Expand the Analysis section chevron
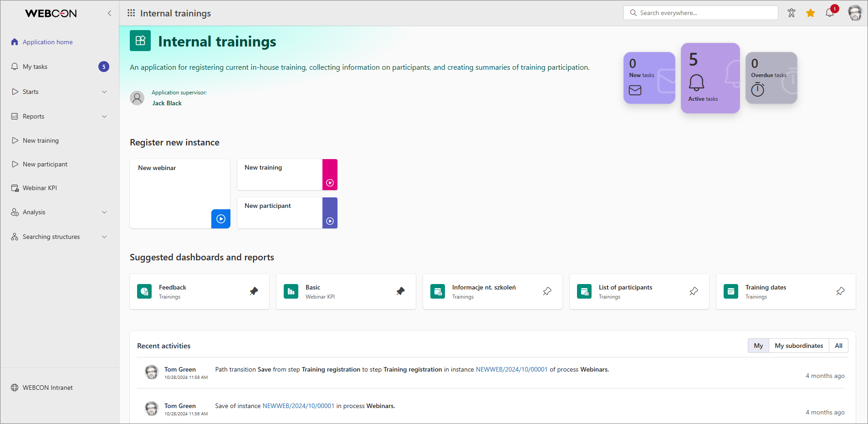 pos(104,212)
